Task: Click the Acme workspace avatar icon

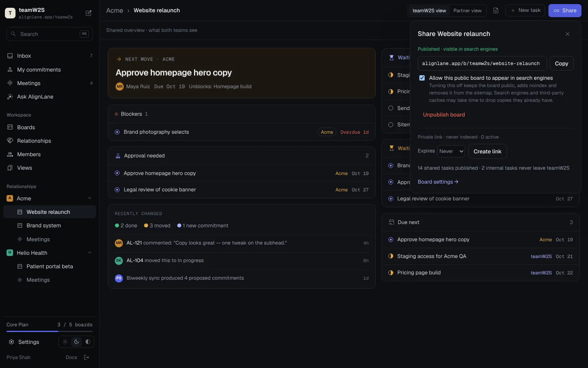Action: [x=10, y=198]
